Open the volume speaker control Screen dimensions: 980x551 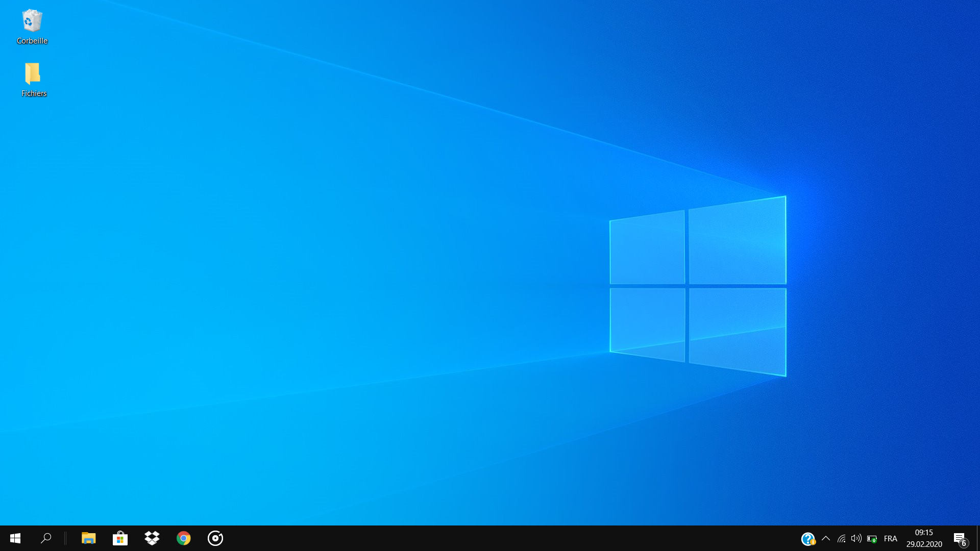pyautogui.click(x=856, y=538)
